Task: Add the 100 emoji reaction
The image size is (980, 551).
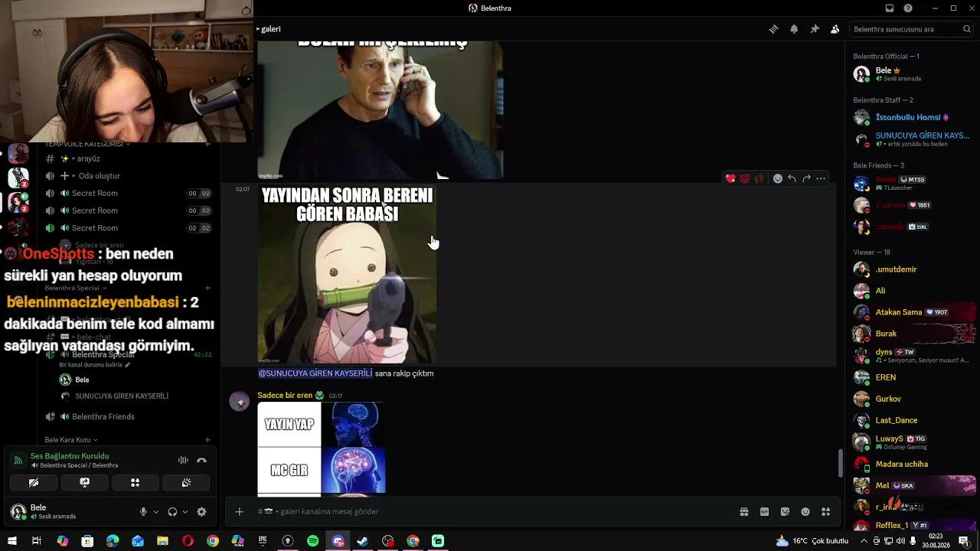Action: click(x=744, y=178)
